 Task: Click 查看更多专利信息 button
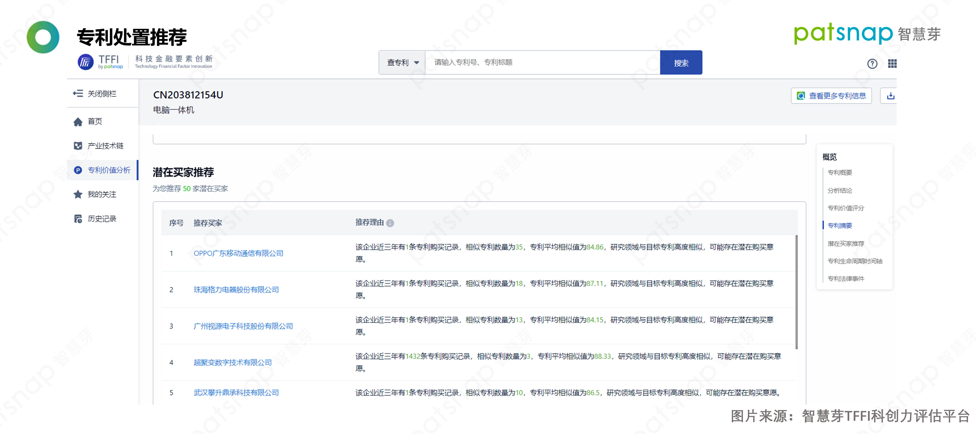pos(831,96)
